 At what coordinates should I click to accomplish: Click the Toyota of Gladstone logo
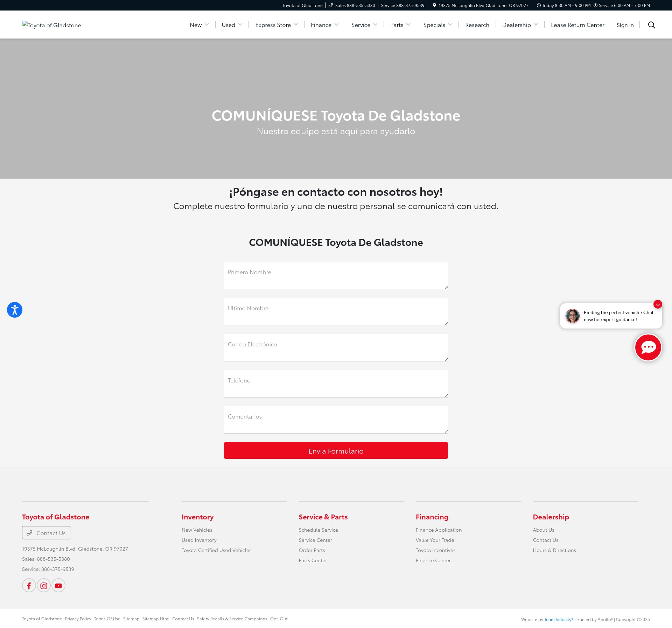point(51,25)
